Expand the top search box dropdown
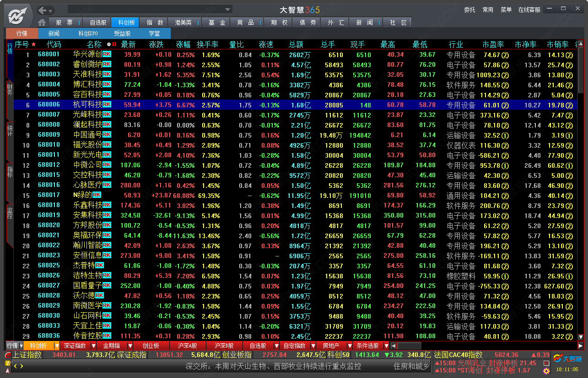 pos(228,10)
